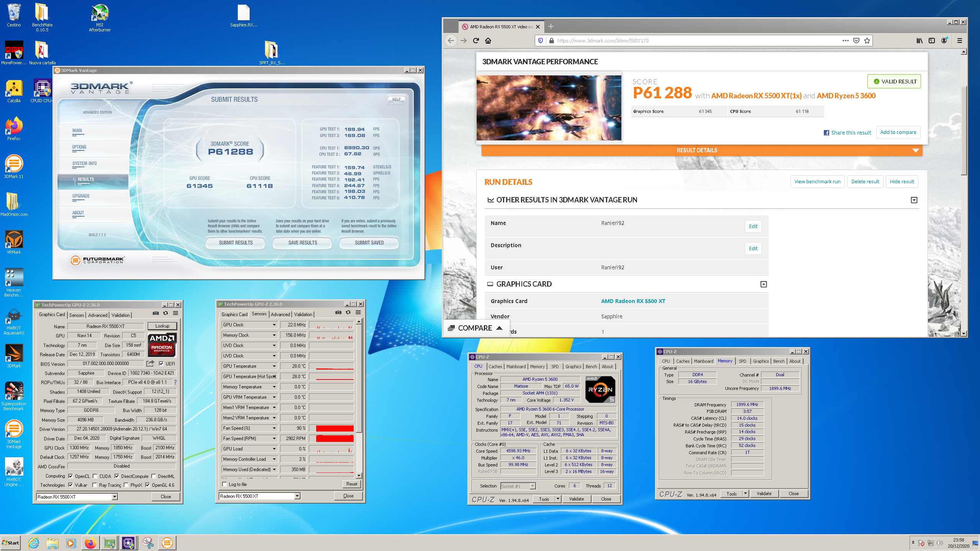Open the Memory Clock sensor dropdown

pyautogui.click(x=274, y=335)
